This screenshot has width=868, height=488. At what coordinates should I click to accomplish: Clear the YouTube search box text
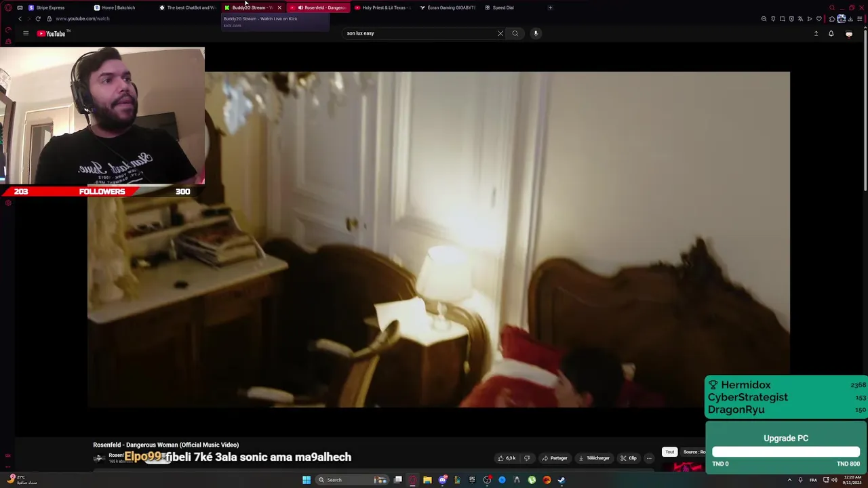click(x=500, y=33)
